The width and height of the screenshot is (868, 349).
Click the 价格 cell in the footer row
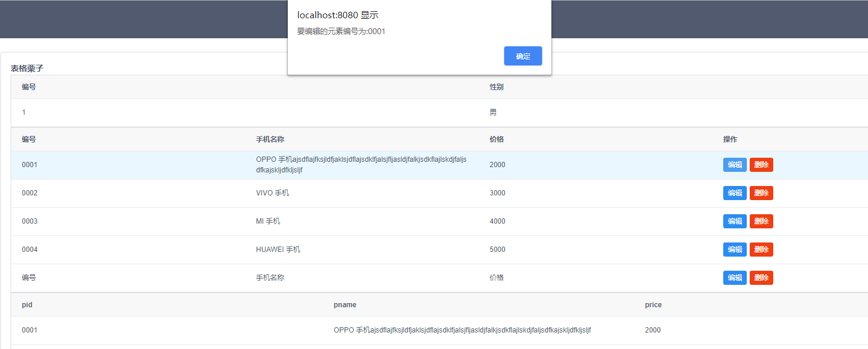497,278
